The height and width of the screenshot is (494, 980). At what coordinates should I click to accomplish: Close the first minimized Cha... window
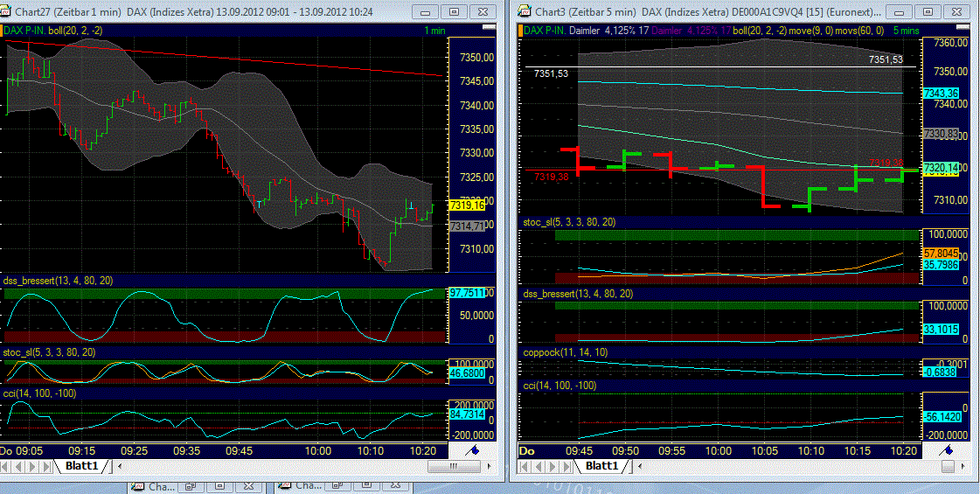tap(248, 486)
